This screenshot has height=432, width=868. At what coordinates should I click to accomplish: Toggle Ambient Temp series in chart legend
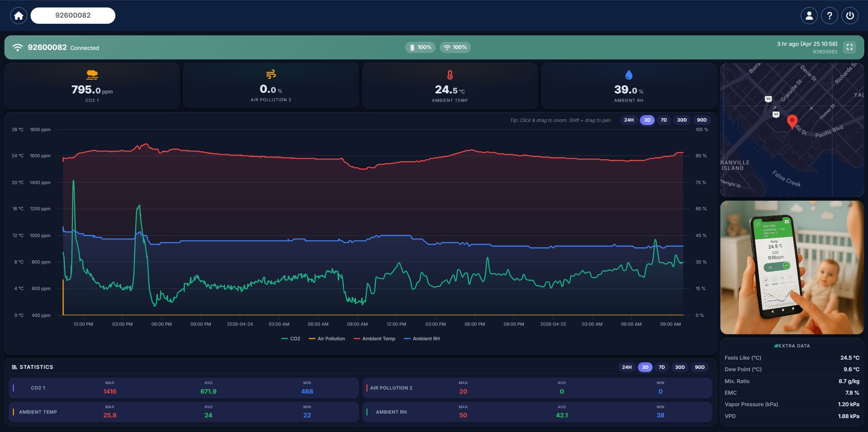(x=374, y=339)
